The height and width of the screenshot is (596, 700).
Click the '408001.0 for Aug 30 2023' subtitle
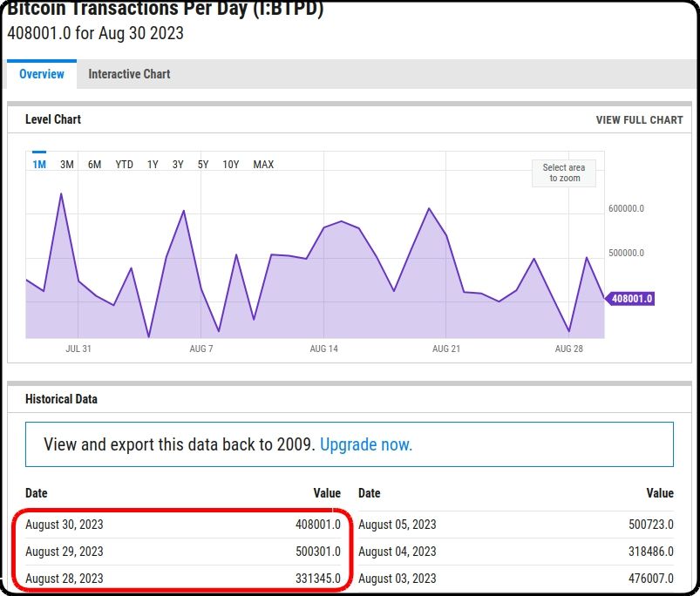point(96,33)
